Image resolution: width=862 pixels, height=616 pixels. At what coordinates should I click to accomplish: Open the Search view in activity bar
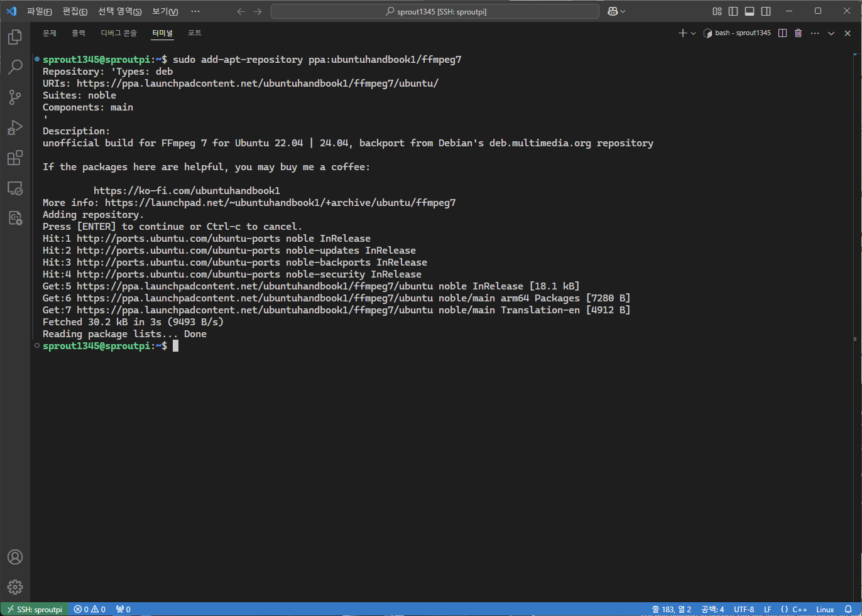click(15, 67)
